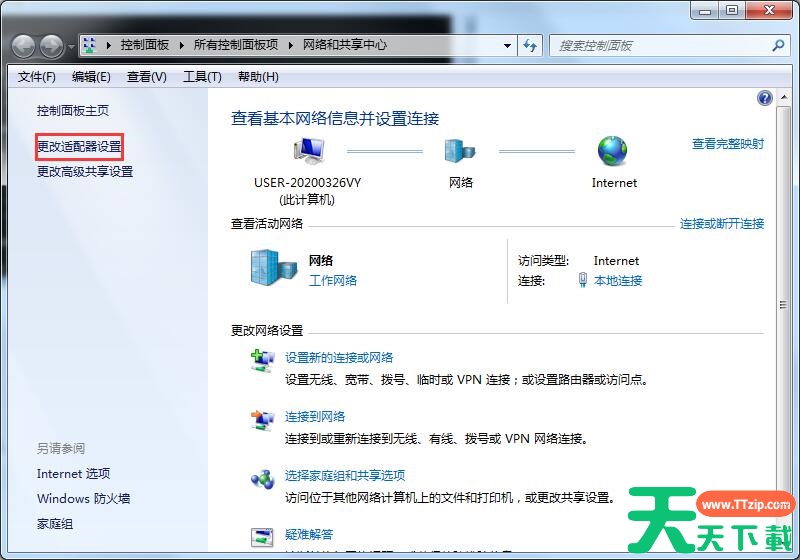Open the address bar history dropdown
The height and width of the screenshot is (560, 800).
[507, 45]
